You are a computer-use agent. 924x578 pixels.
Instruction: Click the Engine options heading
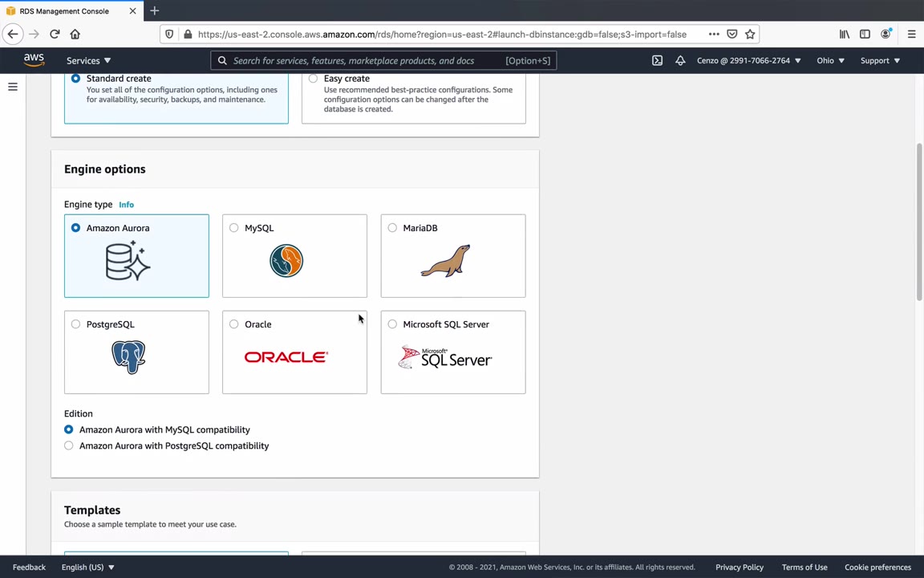coord(105,169)
